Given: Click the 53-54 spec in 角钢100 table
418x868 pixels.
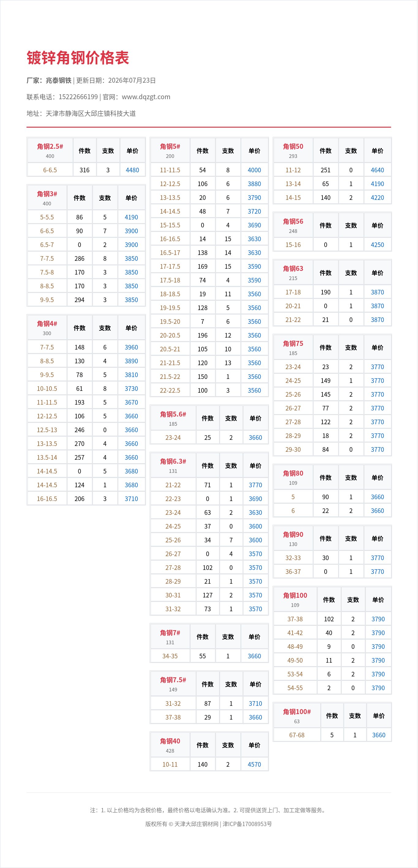Looking at the screenshot, I should pos(295,674).
